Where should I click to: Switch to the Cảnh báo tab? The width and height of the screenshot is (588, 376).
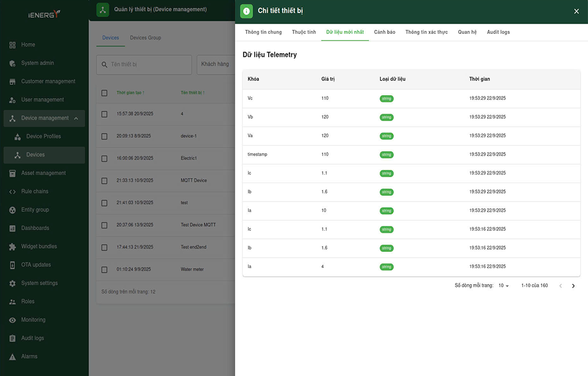[x=384, y=32]
